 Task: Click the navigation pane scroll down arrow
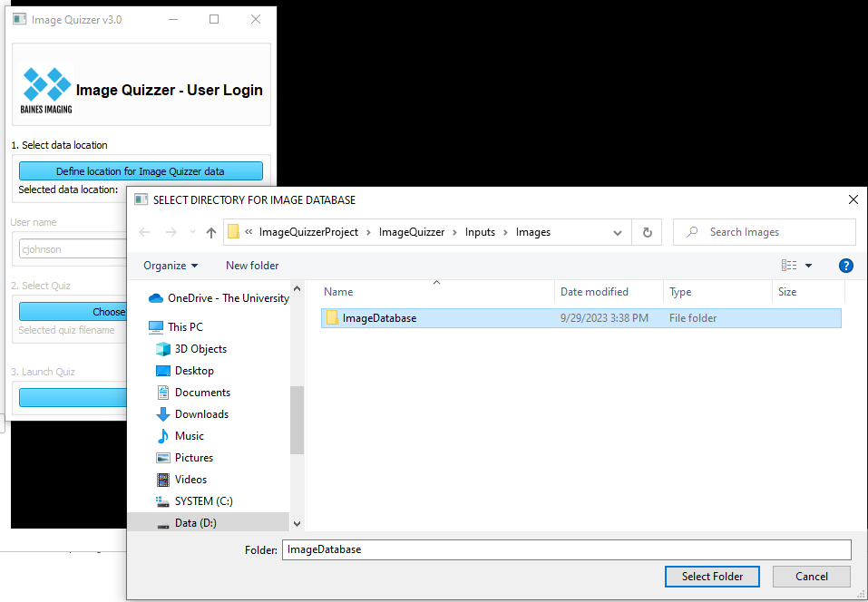[297, 523]
